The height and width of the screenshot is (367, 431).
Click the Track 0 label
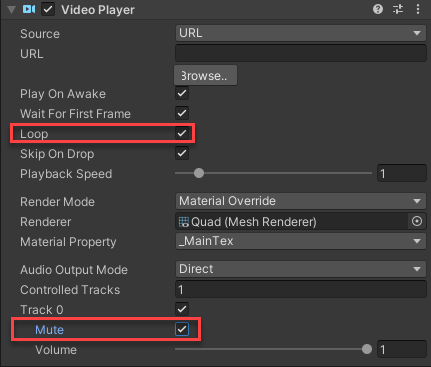pos(42,310)
